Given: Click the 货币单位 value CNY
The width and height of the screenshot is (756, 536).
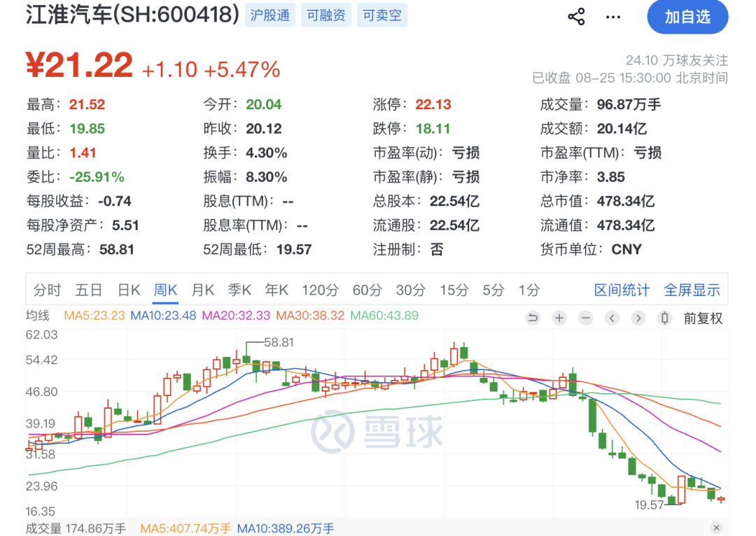Looking at the screenshot, I should 626,249.
